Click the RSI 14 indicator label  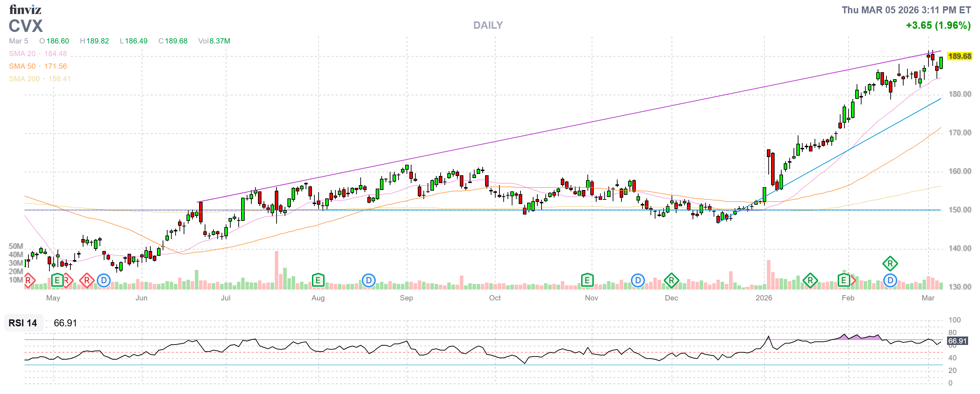[23, 323]
